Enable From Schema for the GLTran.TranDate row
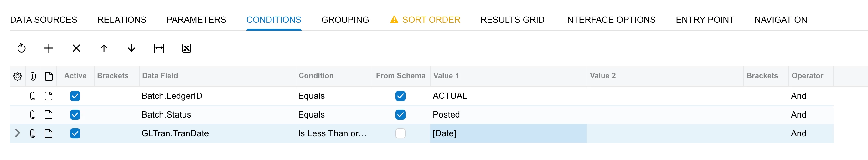The width and height of the screenshot is (868, 160). (x=400, y=133)
